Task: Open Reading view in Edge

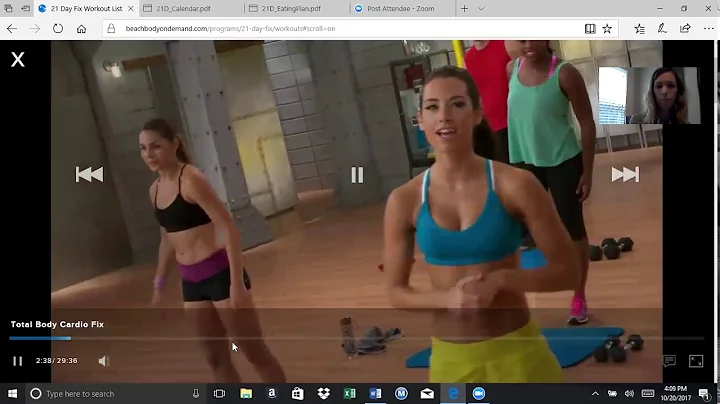Action: click(590, 28)
